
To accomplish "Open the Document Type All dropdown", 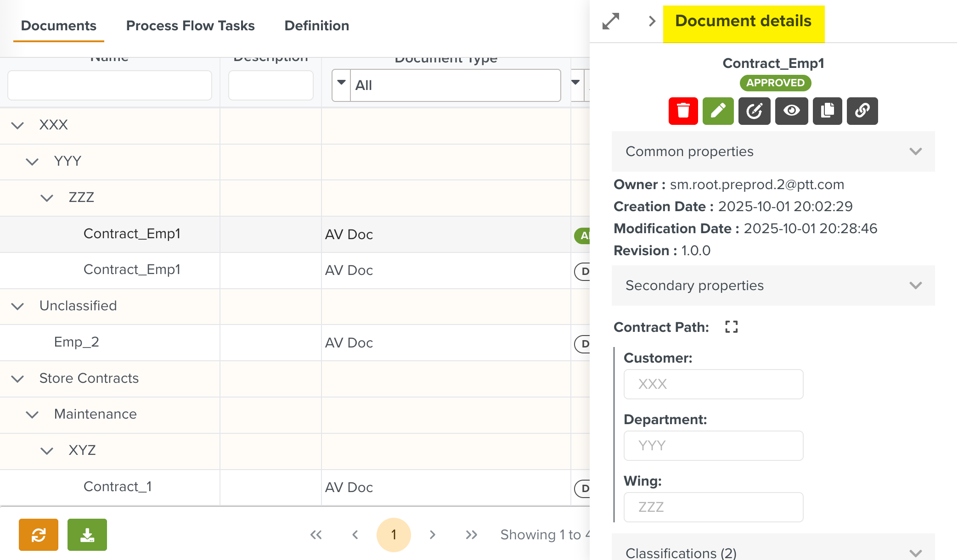I will tap(341, 85).
